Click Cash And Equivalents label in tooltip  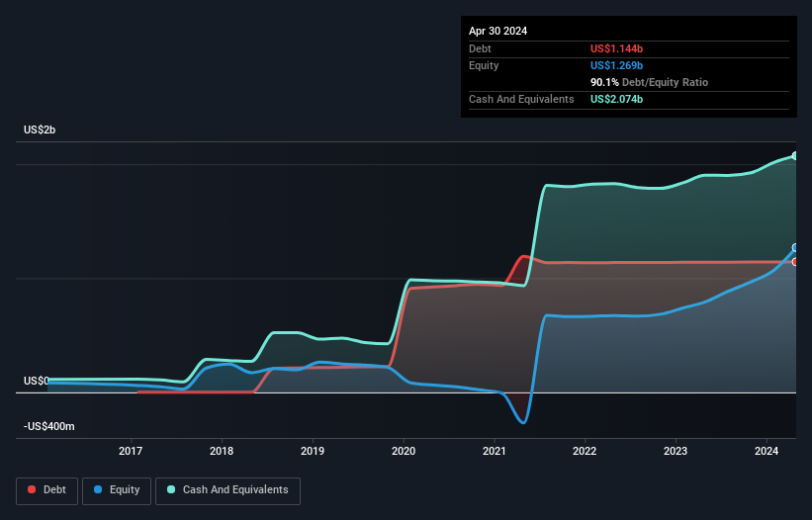pyautogui.click(x=521, y=99)
